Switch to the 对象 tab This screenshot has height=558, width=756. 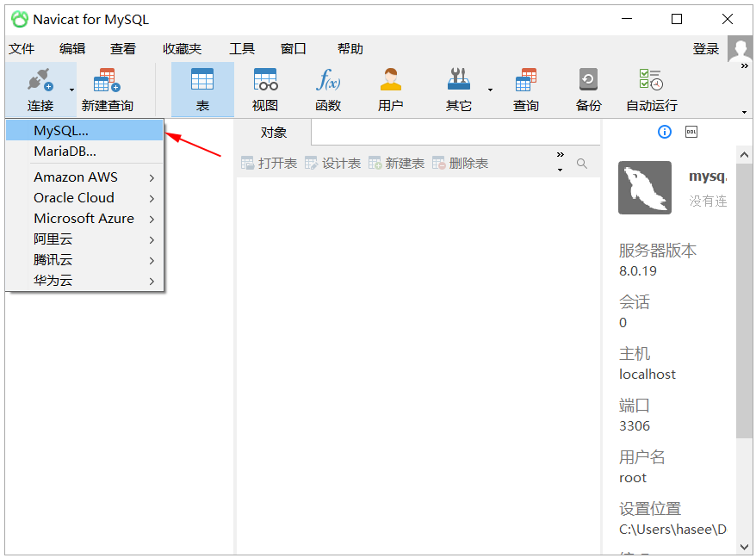(273, 132)
